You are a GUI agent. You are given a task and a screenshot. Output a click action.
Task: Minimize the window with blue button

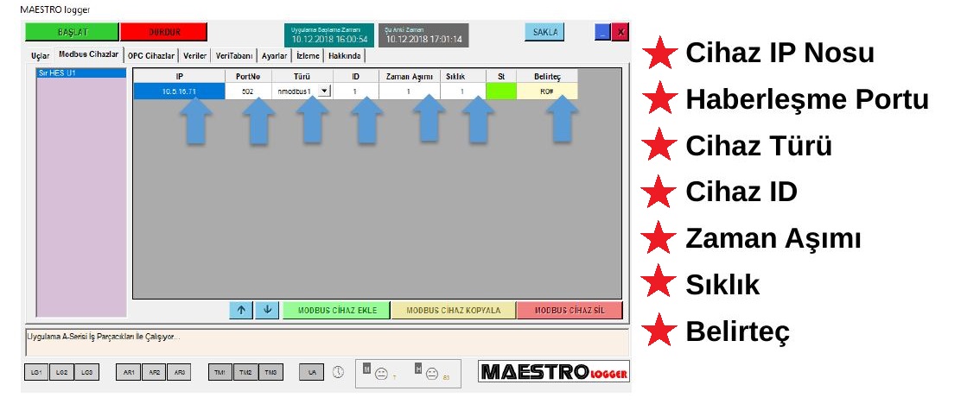coord(602,33)
